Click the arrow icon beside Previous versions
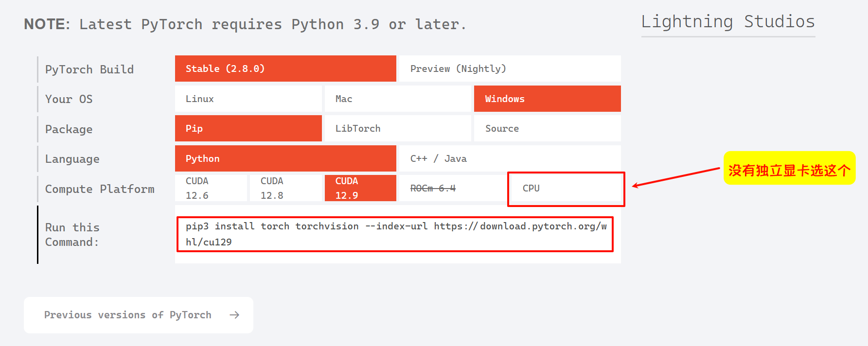Image resolution: width=868 pixels, height=346 pixels. coord(234,315)
